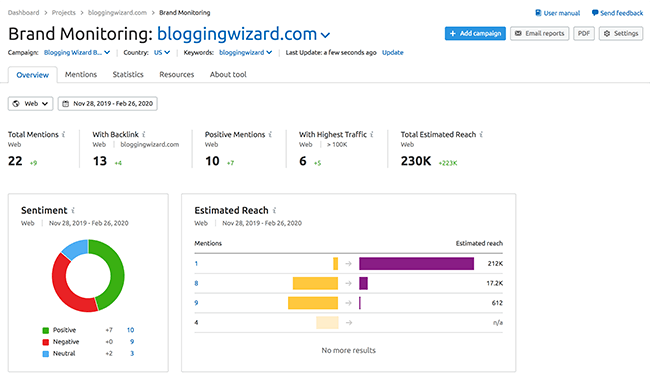The height and width of the screenshot is (379, 650).
Task: Click the purple 212K reach bar
Action: (x=417, y=264)
